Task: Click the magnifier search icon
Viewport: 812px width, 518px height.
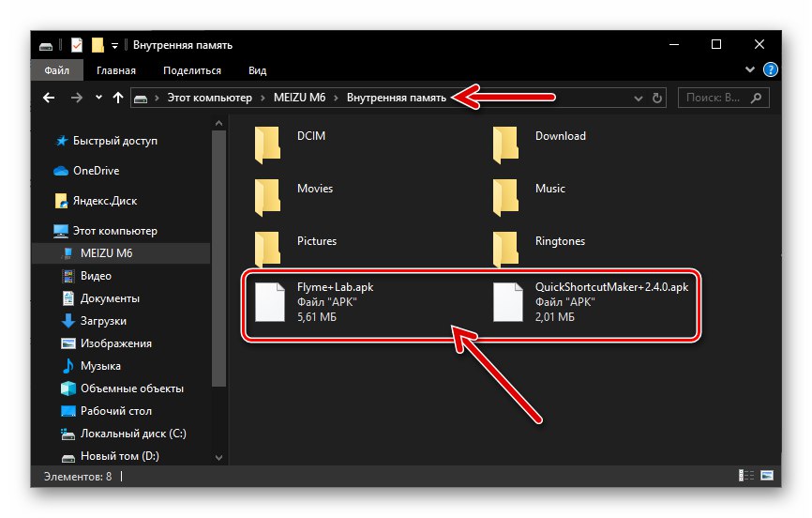Action: (x=756, y=98)
